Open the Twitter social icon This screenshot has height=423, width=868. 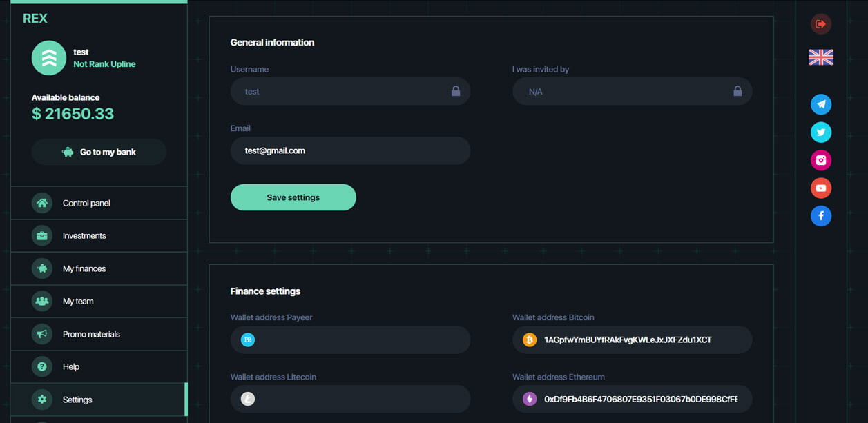point(820,132)
